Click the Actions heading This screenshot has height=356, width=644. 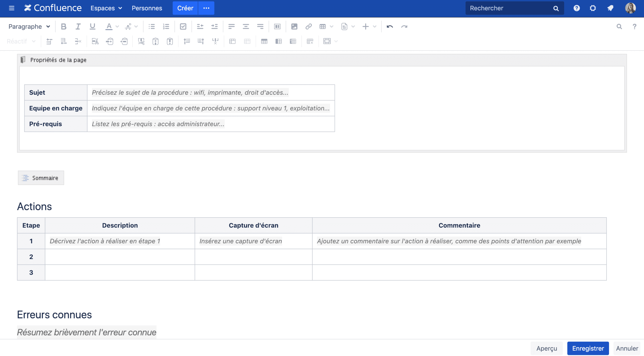coord(34,206)
